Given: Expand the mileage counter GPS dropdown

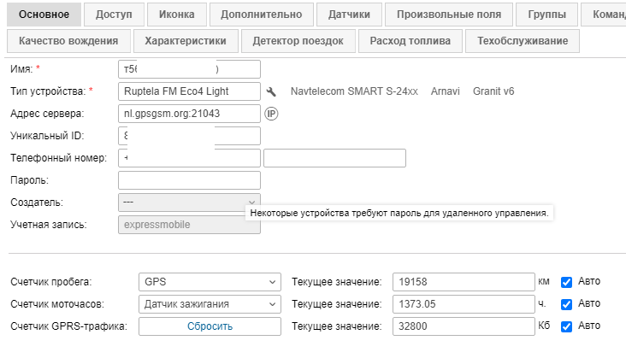Looking at the screenshot, I should pyautogui.click(x=209, y=282).
